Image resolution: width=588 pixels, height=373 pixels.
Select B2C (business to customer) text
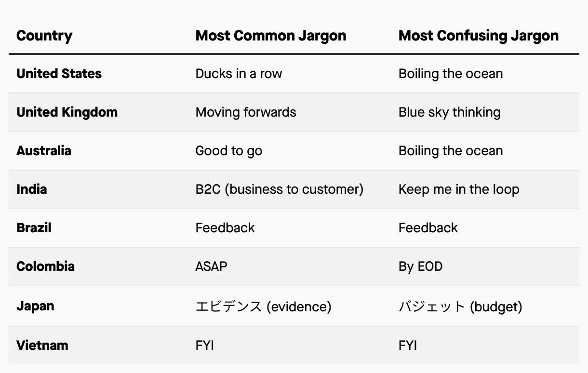coord(280,189)
